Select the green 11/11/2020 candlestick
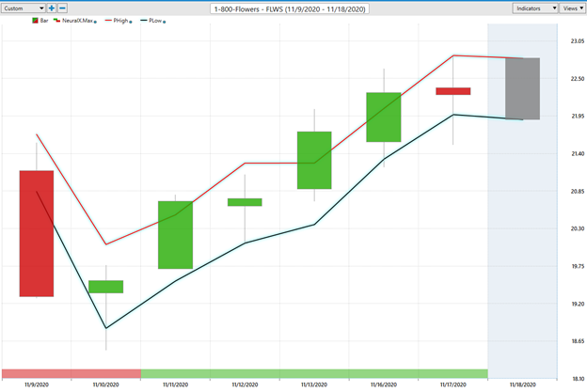The image size is (587, 392). [x=176, y=235]
